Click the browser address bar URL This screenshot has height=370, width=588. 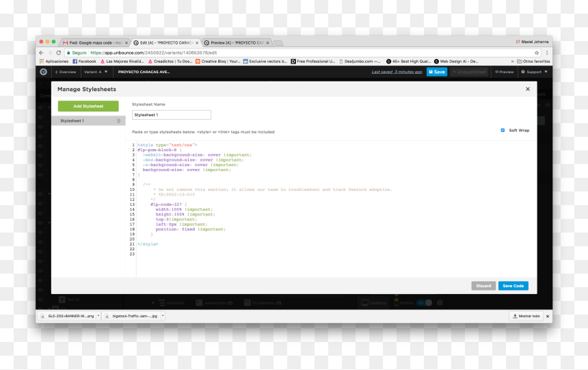153,53
